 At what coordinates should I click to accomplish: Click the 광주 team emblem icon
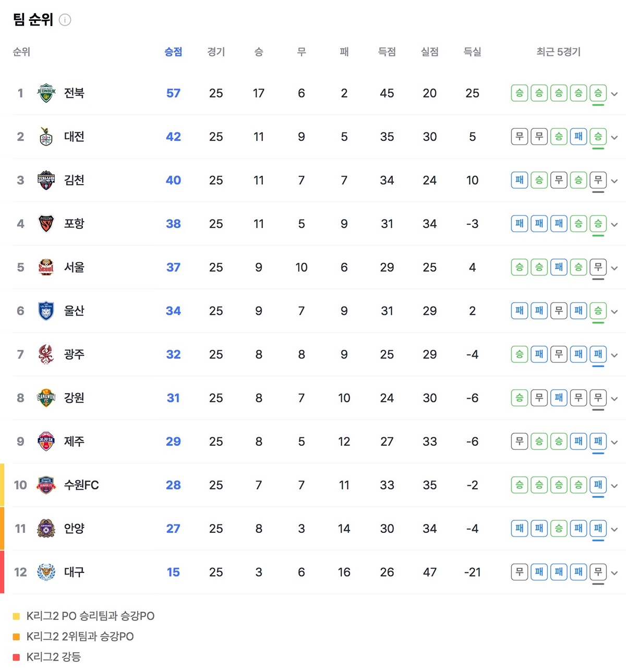(46, 355)
